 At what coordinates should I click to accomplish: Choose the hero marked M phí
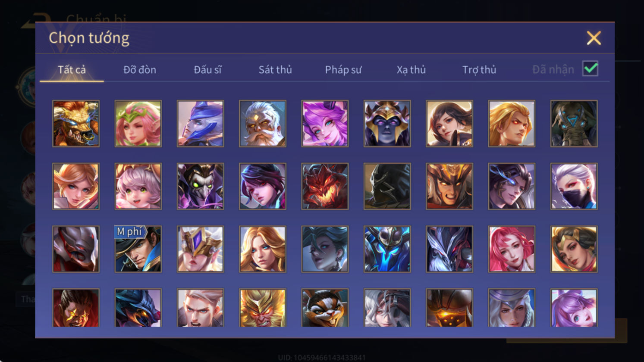pyautogui.click(x=138, y=249)
